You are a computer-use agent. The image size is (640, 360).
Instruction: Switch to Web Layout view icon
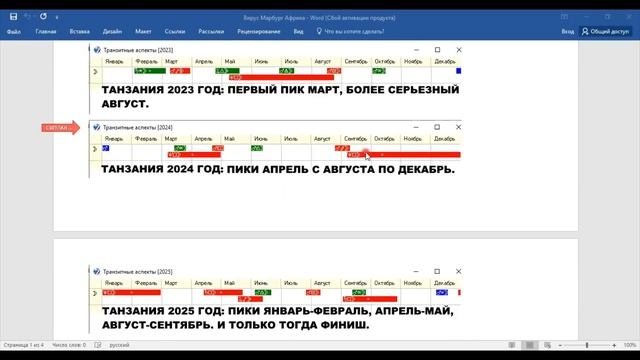point(547,345)
